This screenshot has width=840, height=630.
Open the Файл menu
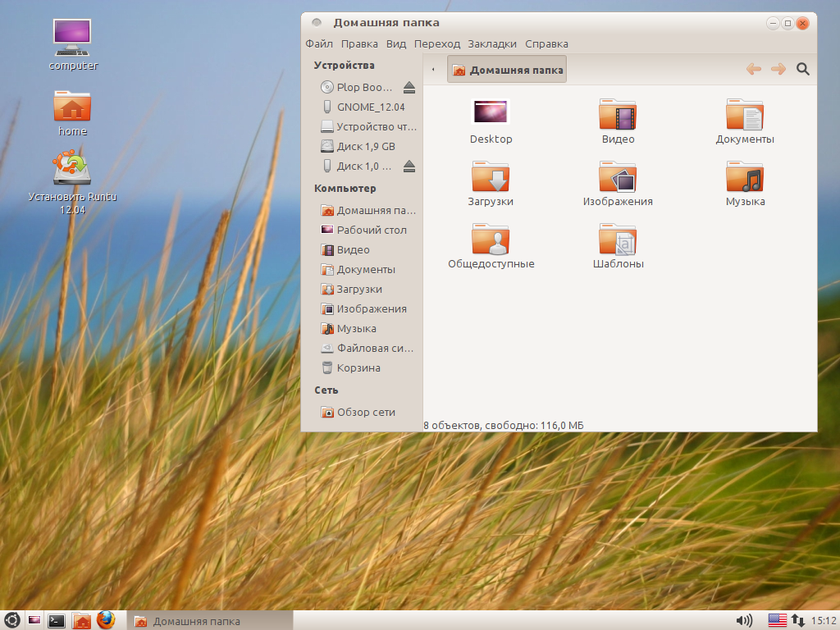(319, 44)
